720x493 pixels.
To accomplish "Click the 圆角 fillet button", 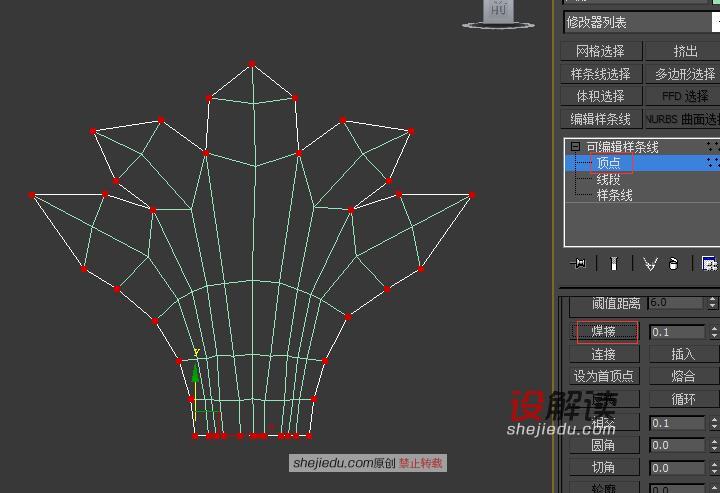I will point(604,445).
